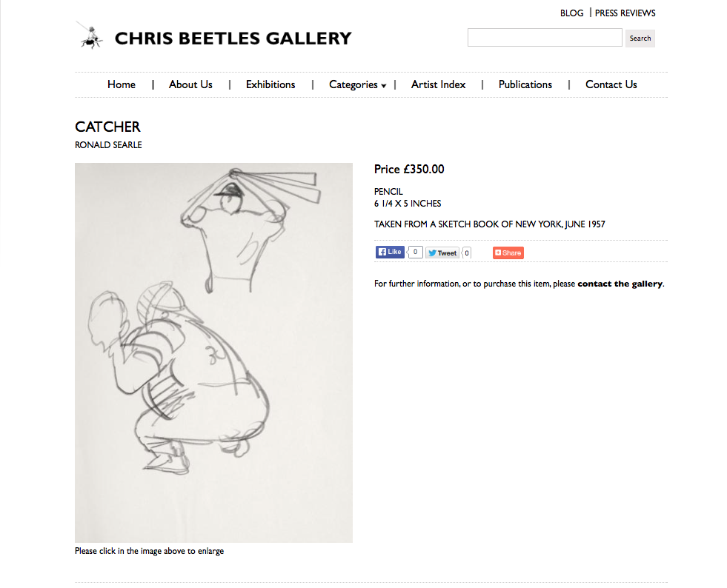Viewport: 727px width, 588px height.
Task: Open the Artist Index page
Action: point(438,84)
